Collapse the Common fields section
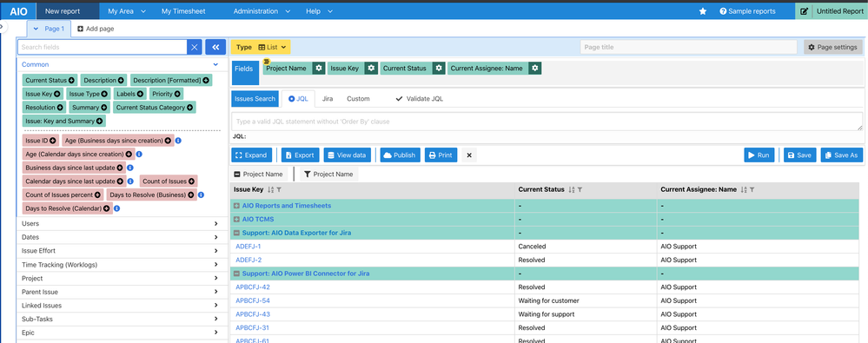 (x=215, y=64)
